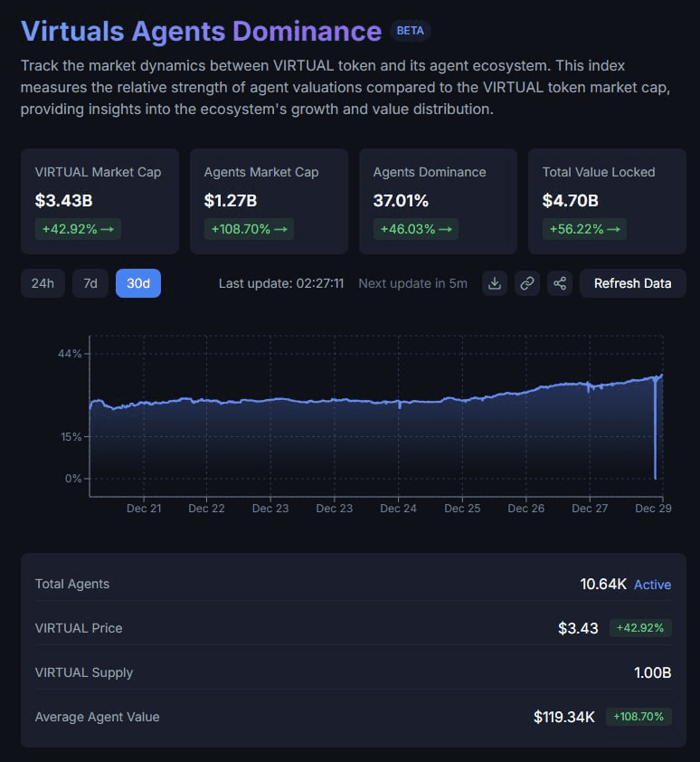Copy link via the chain icon

click(527, 283)
